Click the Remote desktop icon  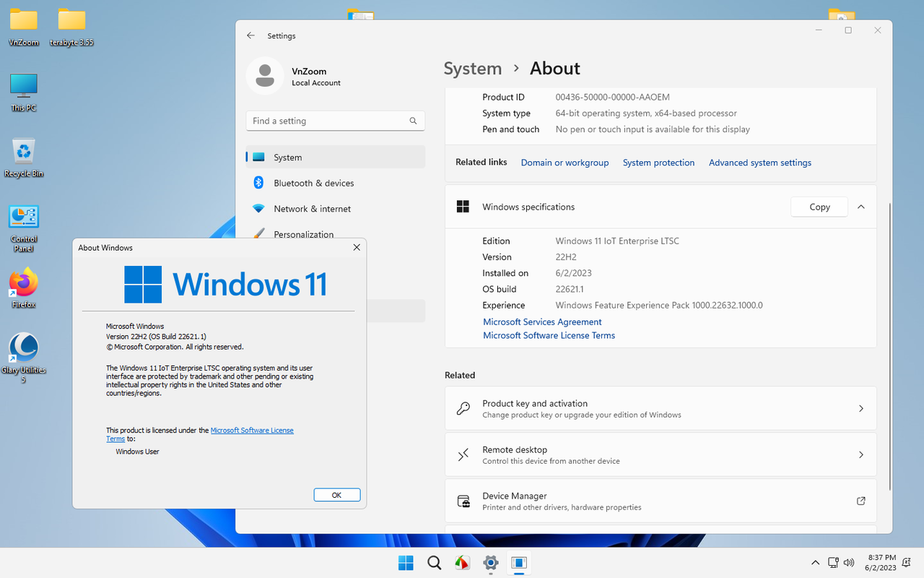(463, 454)
